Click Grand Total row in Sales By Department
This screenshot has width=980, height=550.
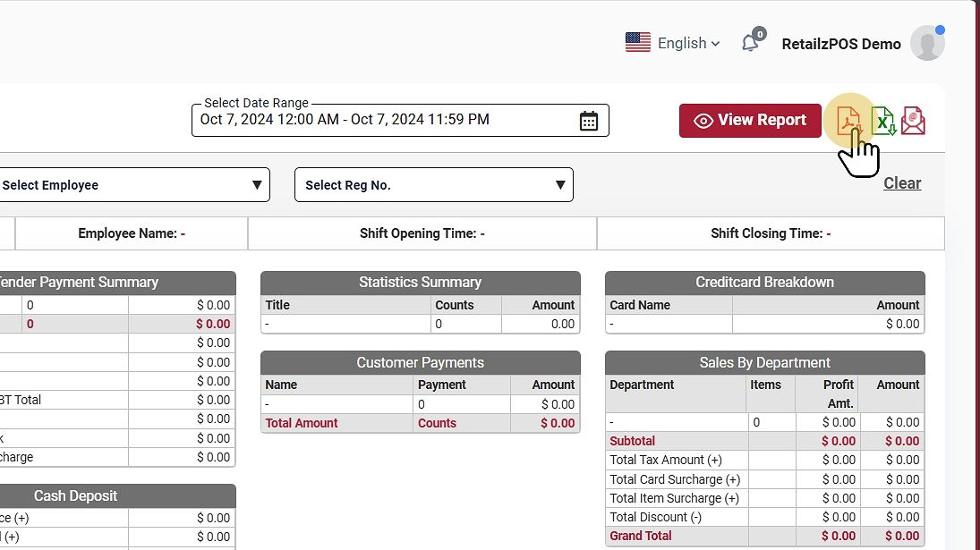coord(641,536)
